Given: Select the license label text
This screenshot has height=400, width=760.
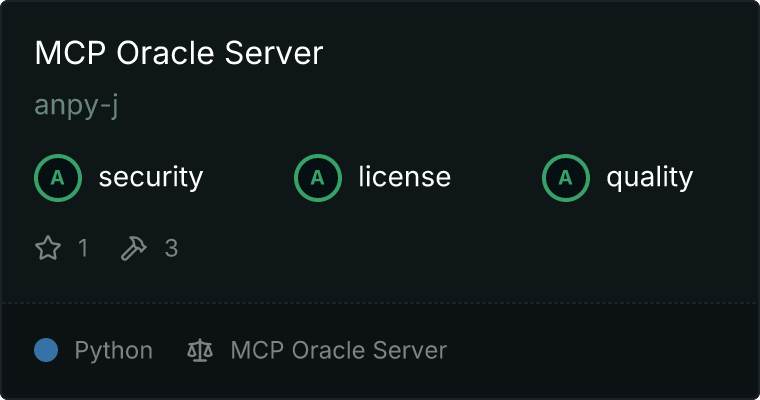Looking at the screenshot, I should [404, 178].
